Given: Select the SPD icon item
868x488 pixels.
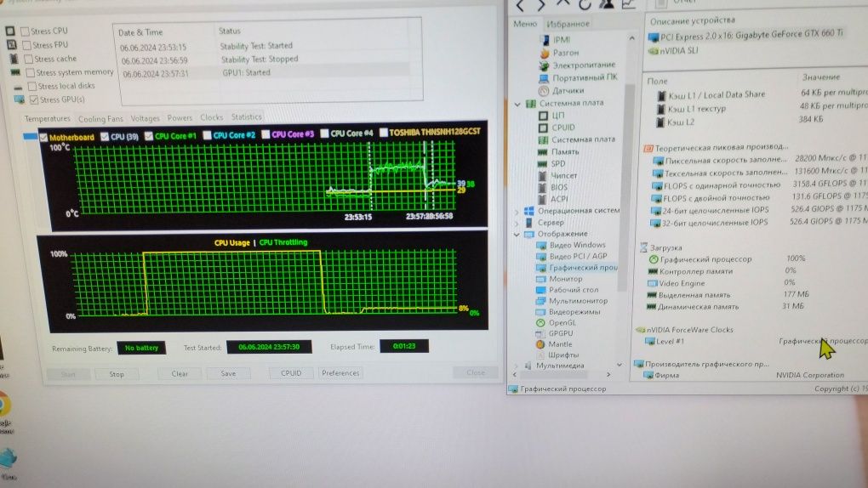Looking at the screenshot, I should pos(543,164).
